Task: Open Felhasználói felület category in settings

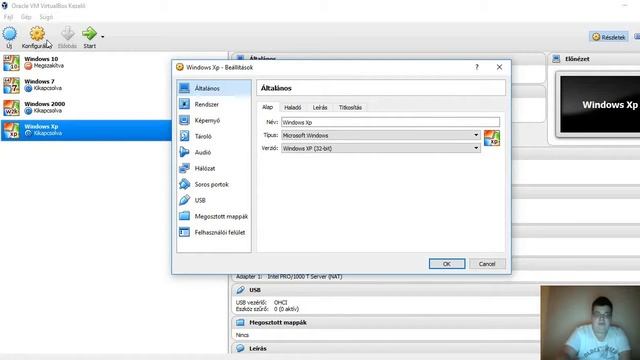Action: coord(214,232)
